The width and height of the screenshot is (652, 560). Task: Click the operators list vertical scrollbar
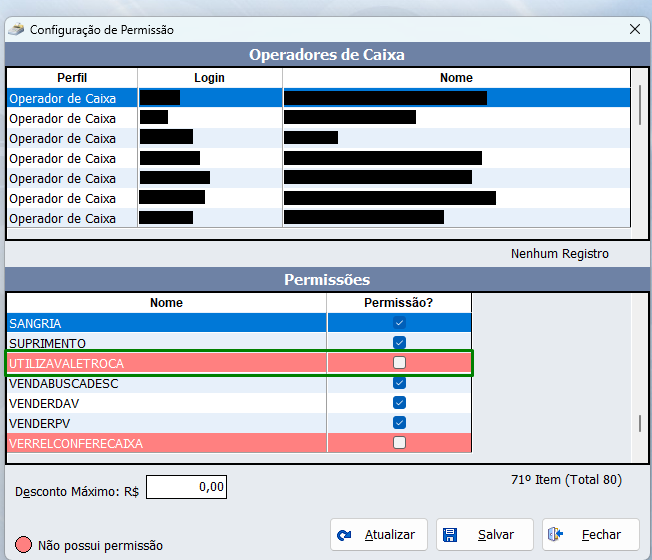[x=640, y=102]
